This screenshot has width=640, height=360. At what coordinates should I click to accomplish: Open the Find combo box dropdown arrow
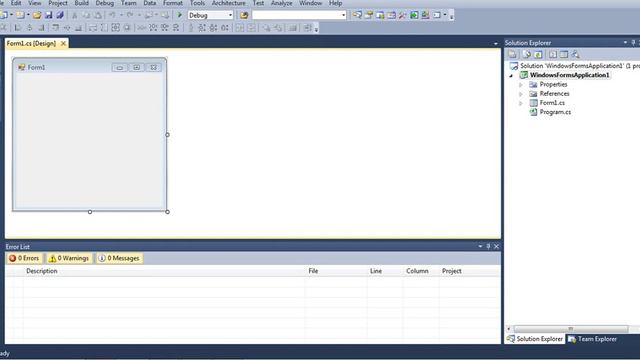click(x=343, y=16)
